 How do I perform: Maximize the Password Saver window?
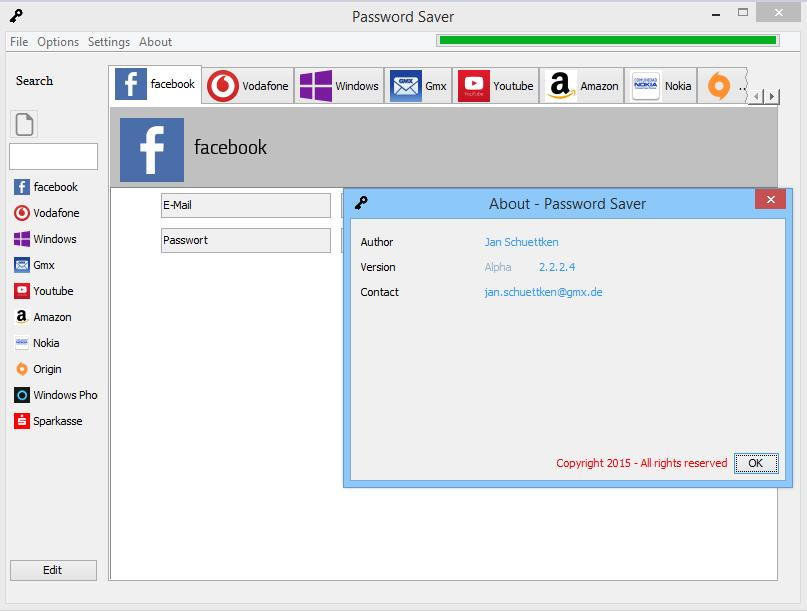pos(743,13)
